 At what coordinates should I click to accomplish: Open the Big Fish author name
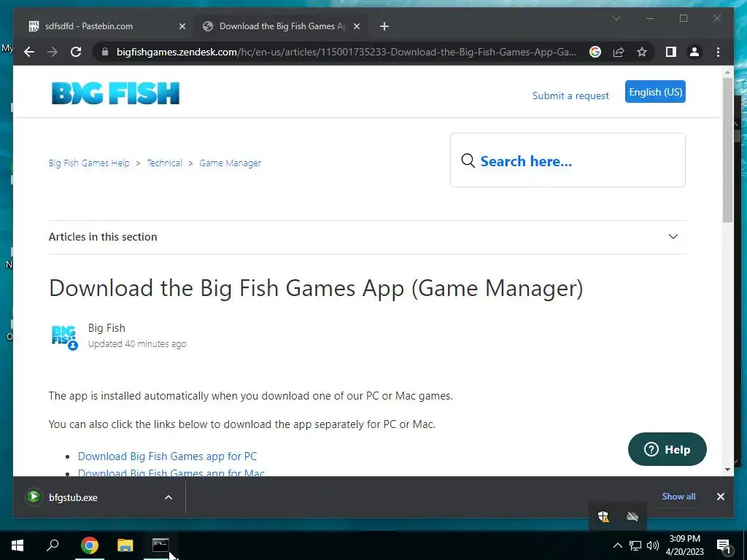tap(107, 327)
